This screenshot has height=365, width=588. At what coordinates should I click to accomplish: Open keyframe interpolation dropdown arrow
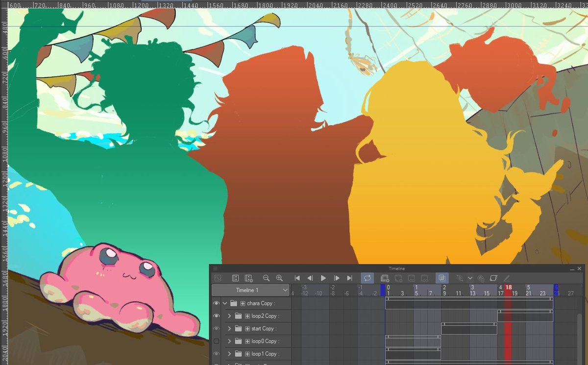tap(470, 278)
